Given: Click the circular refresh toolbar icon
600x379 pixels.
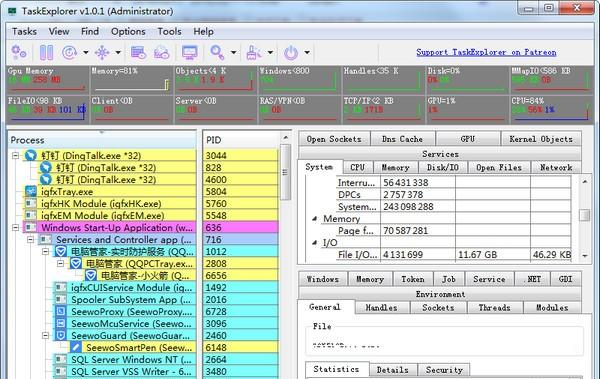Looking at the screenshot, I should (x=70, y=52).
